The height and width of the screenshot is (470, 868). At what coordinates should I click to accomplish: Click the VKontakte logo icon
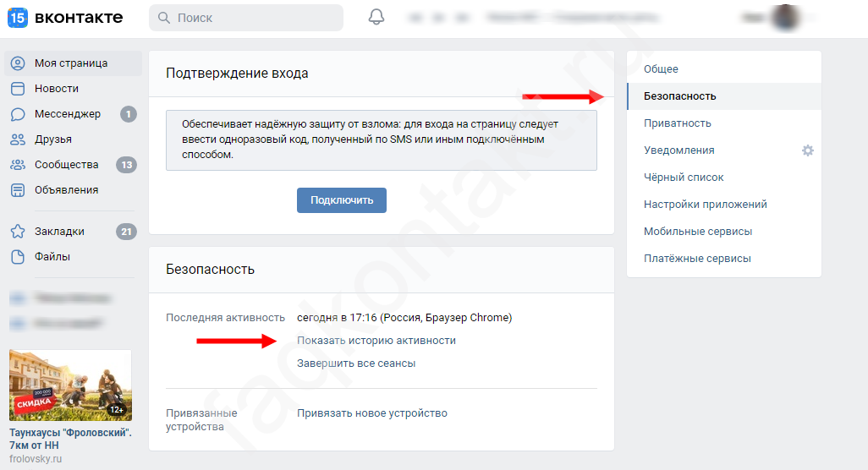[x=18, y=18]
